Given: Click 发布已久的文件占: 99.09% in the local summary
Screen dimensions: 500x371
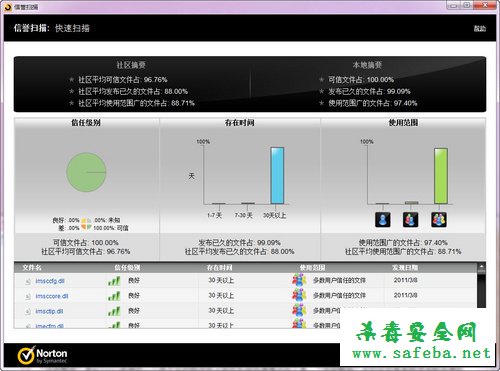Looking at the screenshot, I should (x=369, y=91).
